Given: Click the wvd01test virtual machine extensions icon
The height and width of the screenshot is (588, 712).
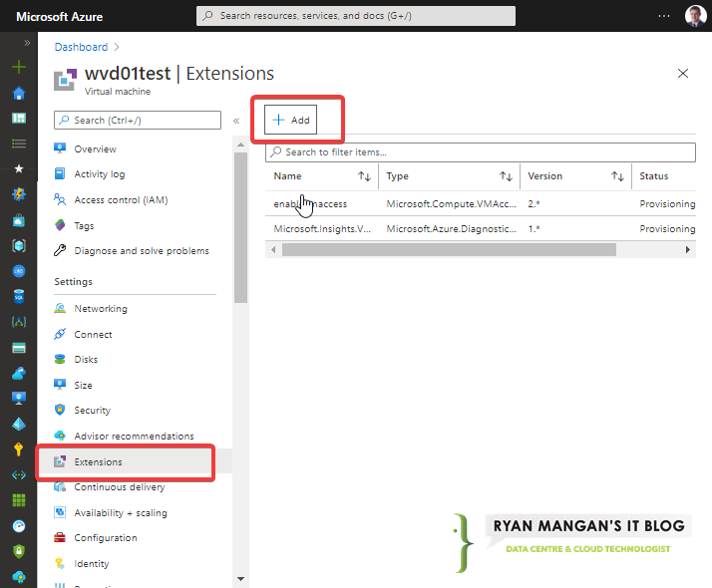Looking at the screenshot, I should [66, 80].
